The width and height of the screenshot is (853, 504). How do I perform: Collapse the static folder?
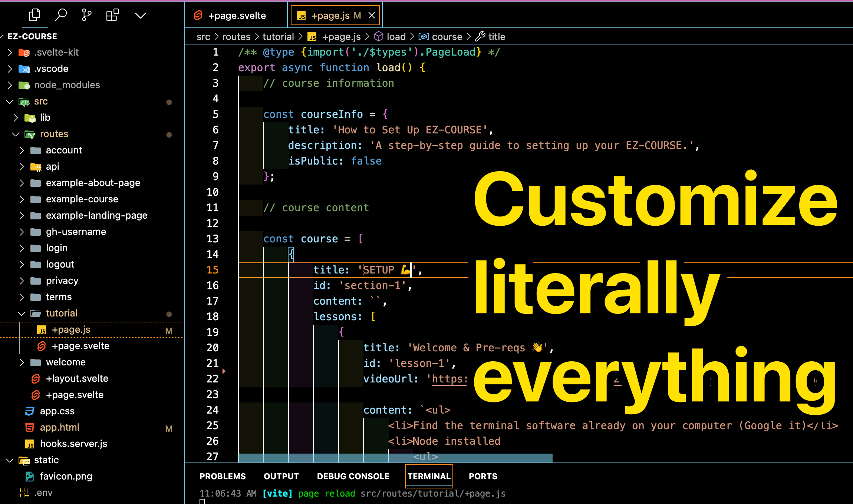[10, 460]
